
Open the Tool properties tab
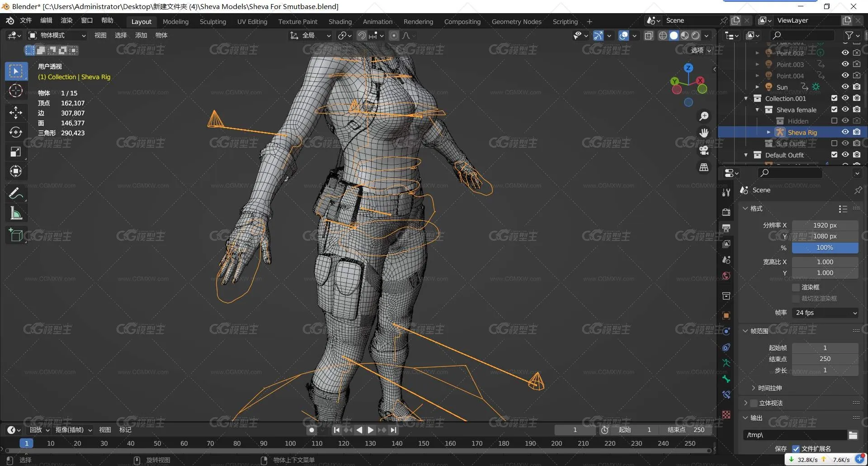click(x=726, y=192)
